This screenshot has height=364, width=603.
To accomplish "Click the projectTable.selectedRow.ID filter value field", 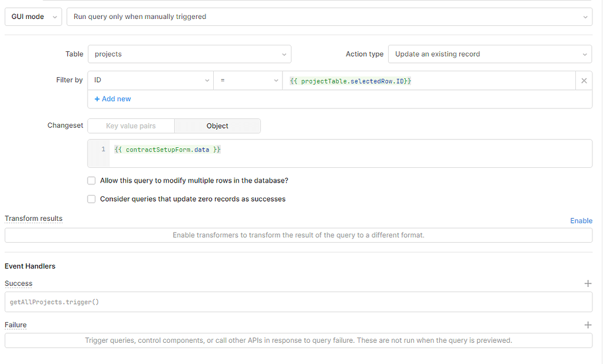I will coord(429,81).
